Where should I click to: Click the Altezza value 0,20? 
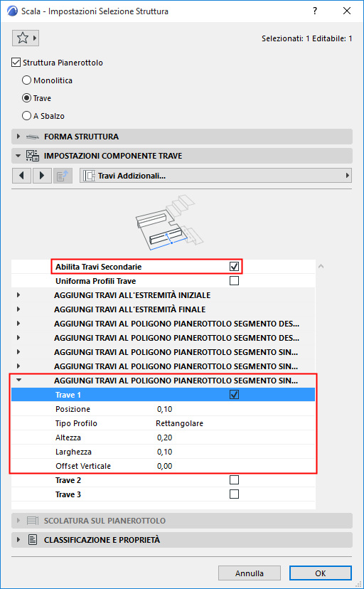[x=165, y=437]
